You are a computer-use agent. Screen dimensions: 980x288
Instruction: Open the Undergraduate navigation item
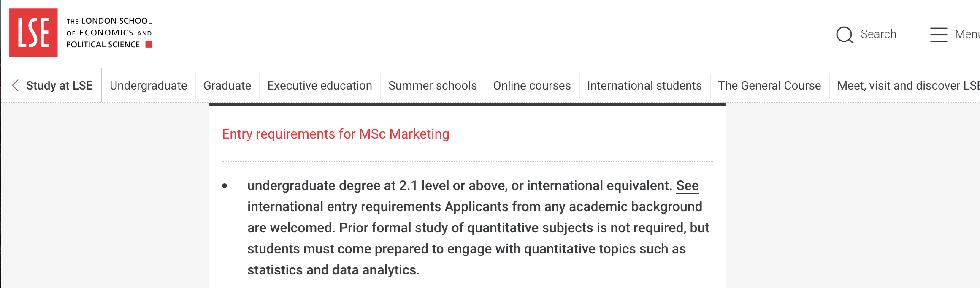pos(148,86)
